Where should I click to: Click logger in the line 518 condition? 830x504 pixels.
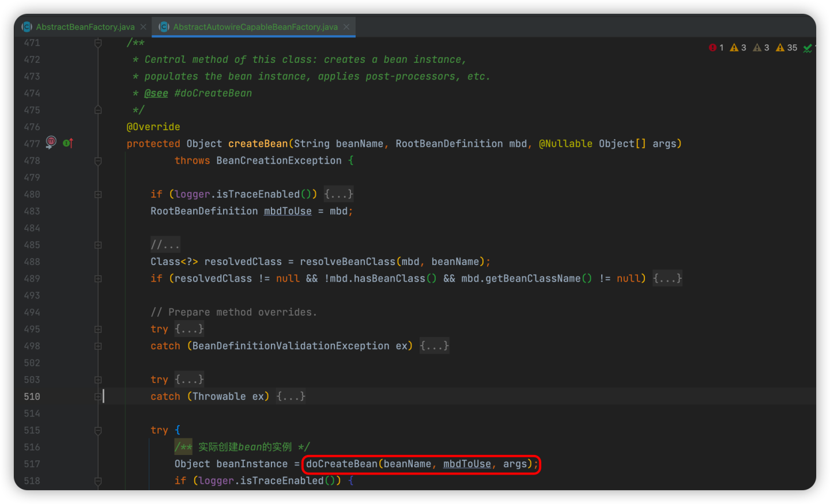pos(216,481)
